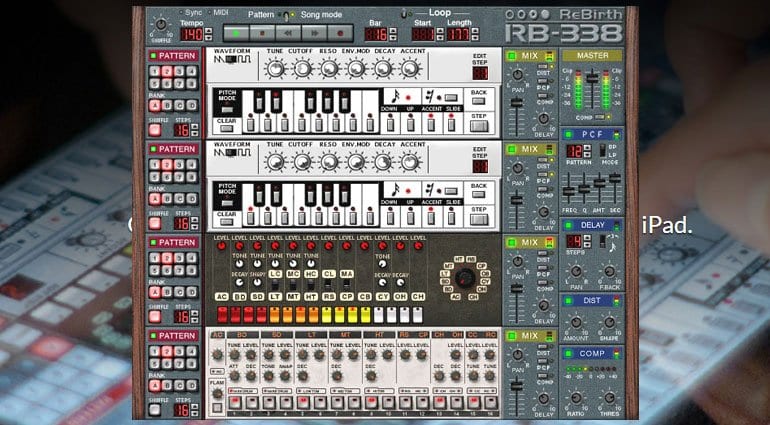Adjust the PCF Pattern number stepper

[x=587, y=151]
